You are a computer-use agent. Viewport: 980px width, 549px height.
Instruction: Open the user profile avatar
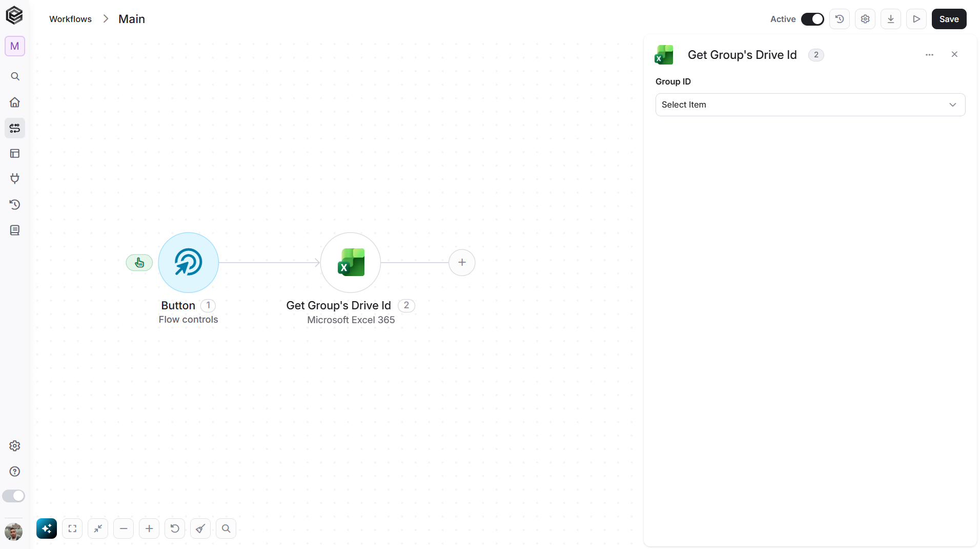coord(14,532)
